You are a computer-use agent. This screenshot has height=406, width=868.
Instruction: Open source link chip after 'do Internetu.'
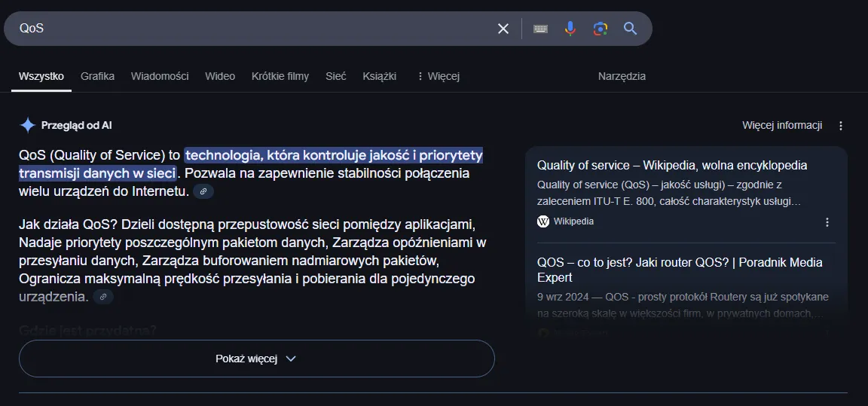tap(203, 191)
